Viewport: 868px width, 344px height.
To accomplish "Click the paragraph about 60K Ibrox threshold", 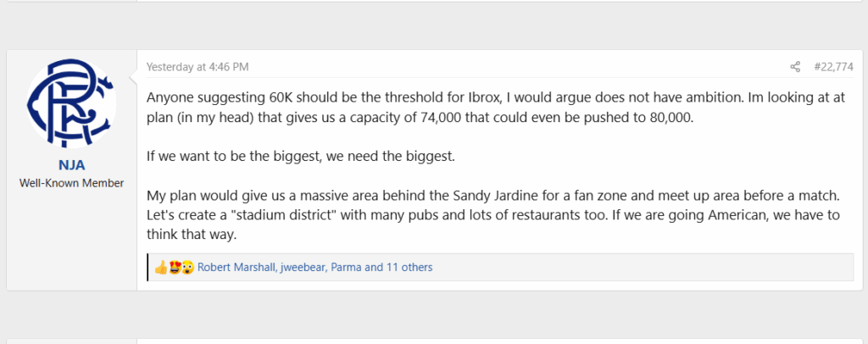I will click(496, 108).
